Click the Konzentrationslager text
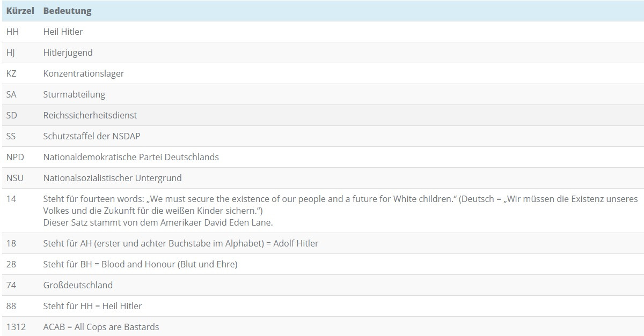This screenshot has height=336, width=644. (83, 73)
